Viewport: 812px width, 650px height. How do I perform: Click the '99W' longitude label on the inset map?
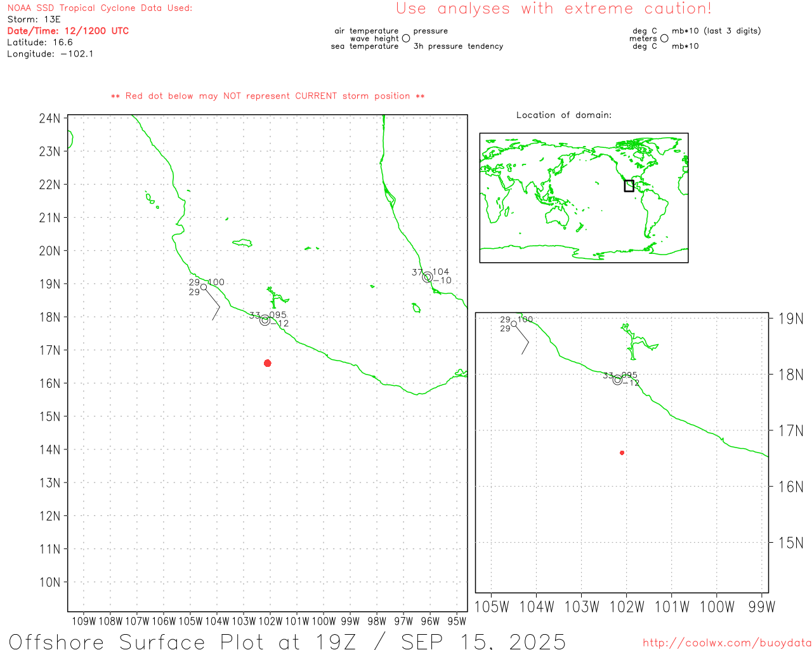pos(762,607)
